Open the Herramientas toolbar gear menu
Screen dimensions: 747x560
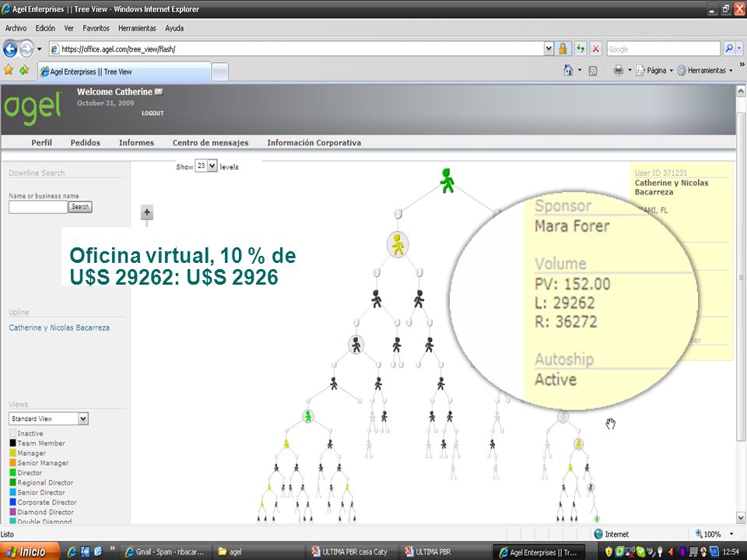coord(705,71)
